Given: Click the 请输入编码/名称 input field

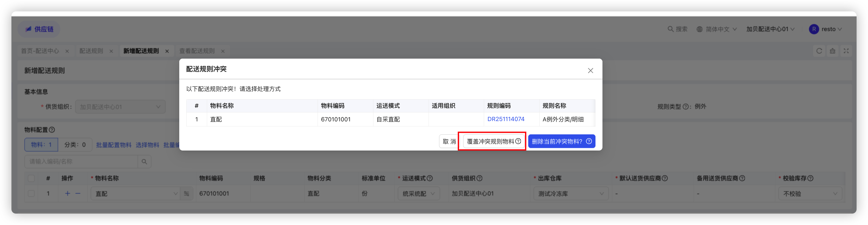Looking at the screenshot, I should tap(81, 162).
